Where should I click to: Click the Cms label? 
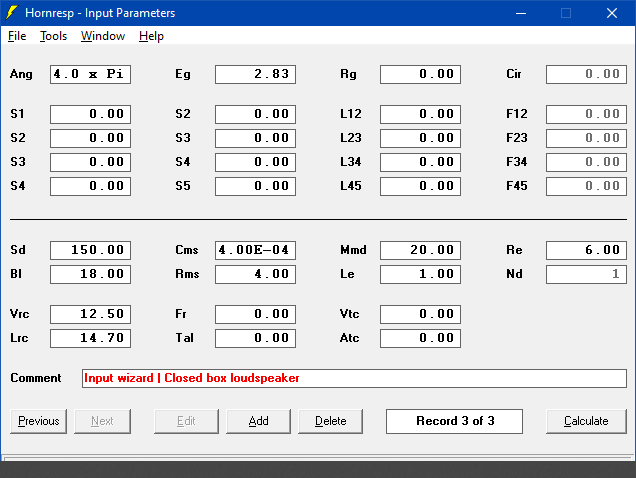[187, 250]
